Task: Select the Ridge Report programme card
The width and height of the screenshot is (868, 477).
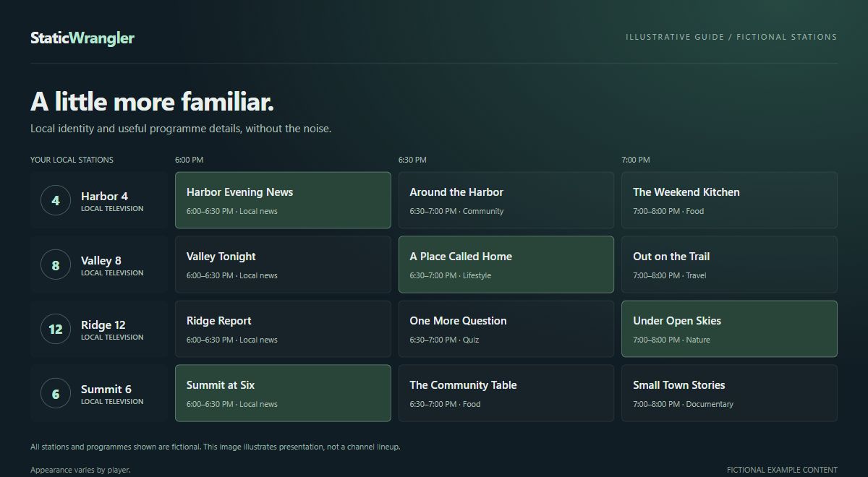Action: pyautogui.click(x=283, y=329)
